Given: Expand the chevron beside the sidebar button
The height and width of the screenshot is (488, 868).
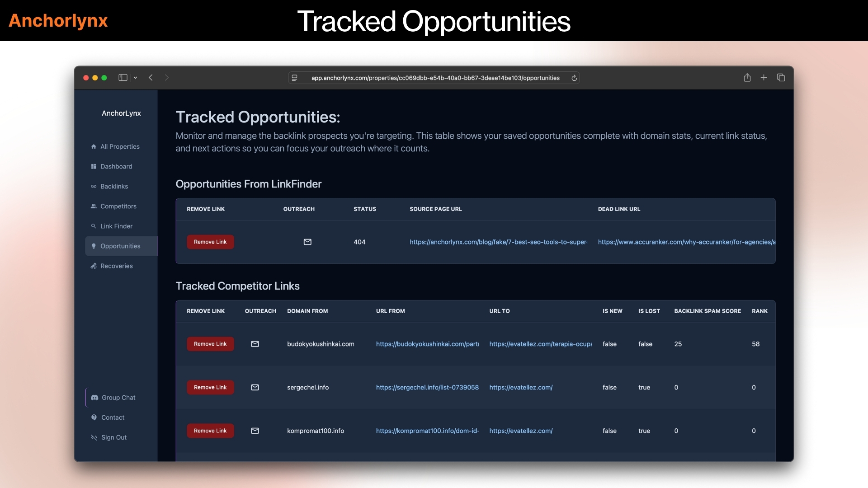Looking at the screenshot, I should coord(136,78).
